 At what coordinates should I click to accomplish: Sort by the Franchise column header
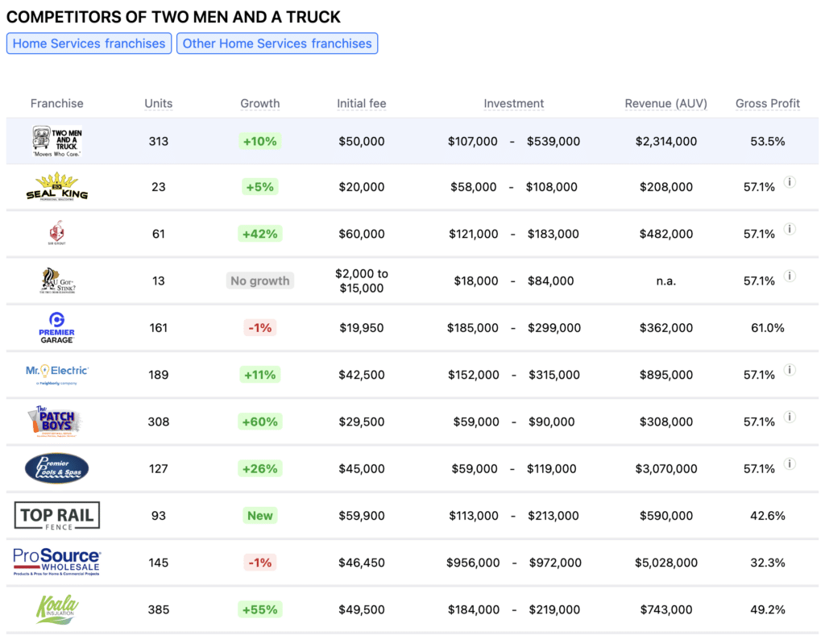(x=57, y=103)
